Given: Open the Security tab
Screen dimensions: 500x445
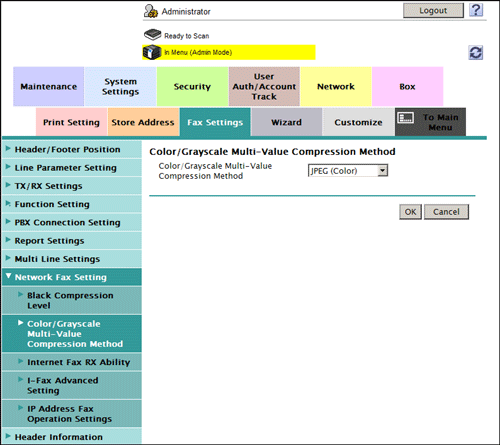Looking at the screenshot, I should pos(192,87).
